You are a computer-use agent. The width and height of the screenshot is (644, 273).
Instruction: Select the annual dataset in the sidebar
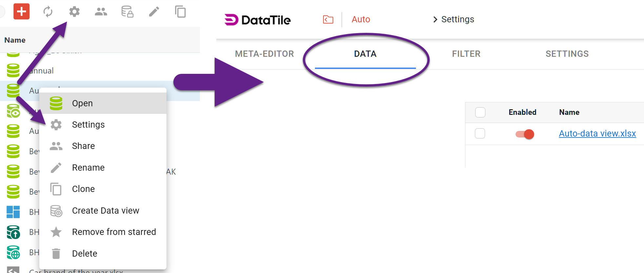tap(41, 71)
